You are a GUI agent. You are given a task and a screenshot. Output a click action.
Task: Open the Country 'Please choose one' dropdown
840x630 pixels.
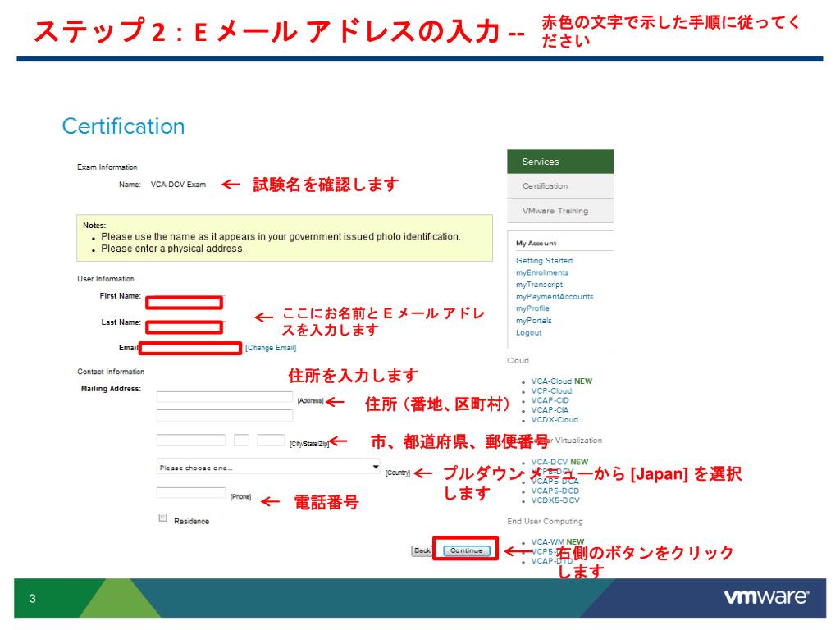[268, 467]
